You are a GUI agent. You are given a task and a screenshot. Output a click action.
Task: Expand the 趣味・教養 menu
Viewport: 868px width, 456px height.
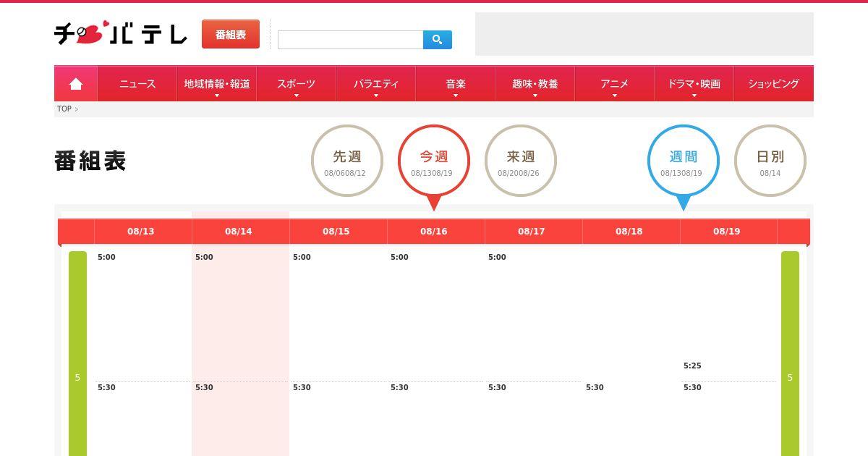click(x=535, y=84)
